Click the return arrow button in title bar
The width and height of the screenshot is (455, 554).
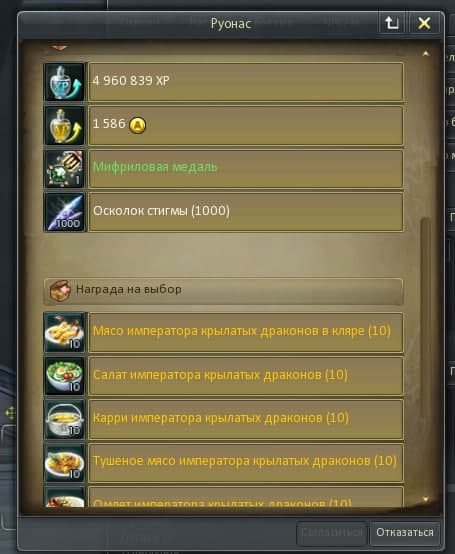[392, 23]
